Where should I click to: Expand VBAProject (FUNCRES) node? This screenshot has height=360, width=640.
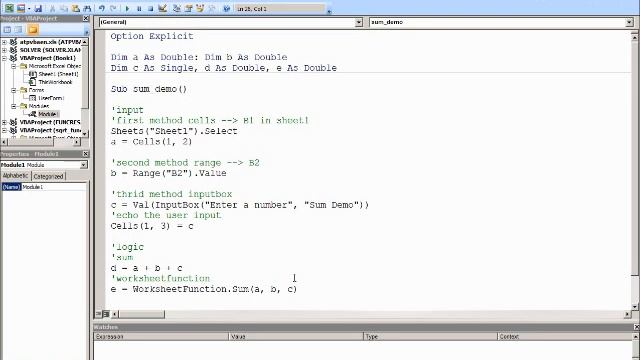[x=4, y=122]
